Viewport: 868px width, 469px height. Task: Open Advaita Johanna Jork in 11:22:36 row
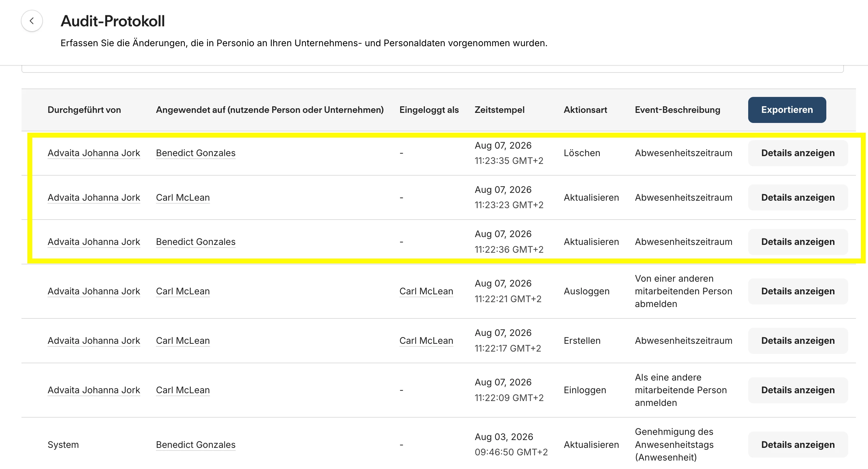click(94, 242)
